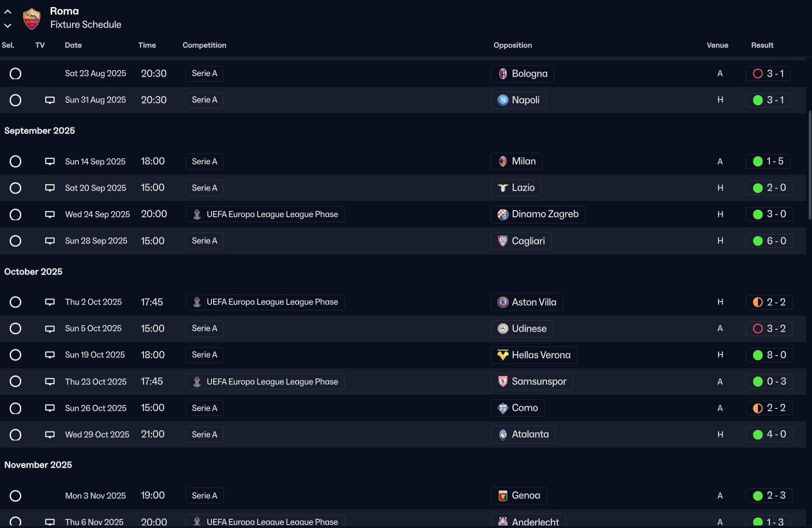View the 2 - 2 result against Como

pos(769,408)
